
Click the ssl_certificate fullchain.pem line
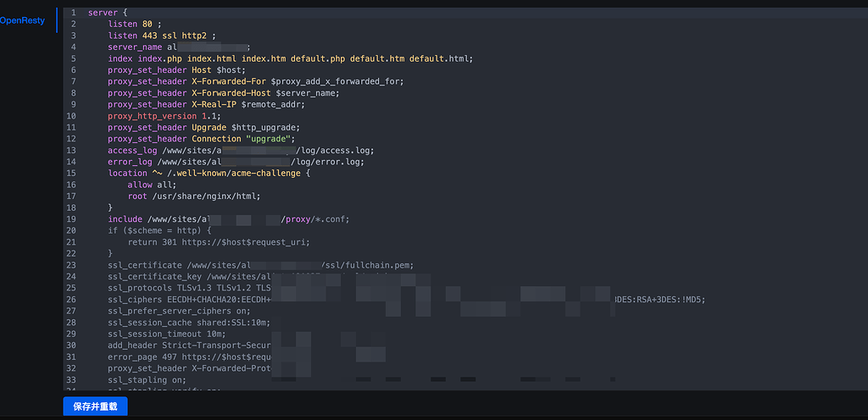pyautogui.click(x=259, y=265)
